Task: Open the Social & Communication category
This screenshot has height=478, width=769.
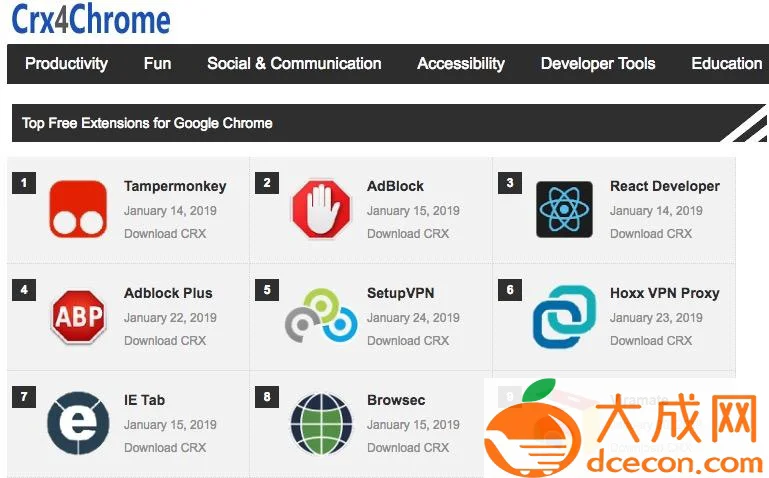Action: coord(294,63)
